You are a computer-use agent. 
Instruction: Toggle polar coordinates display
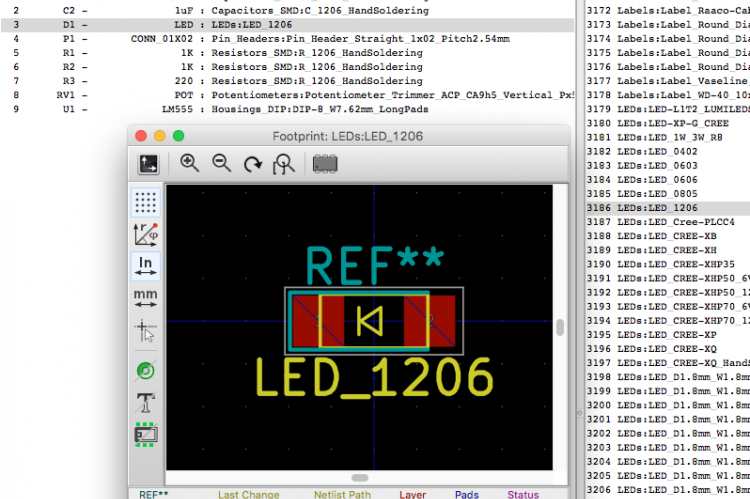click(145, 234)
